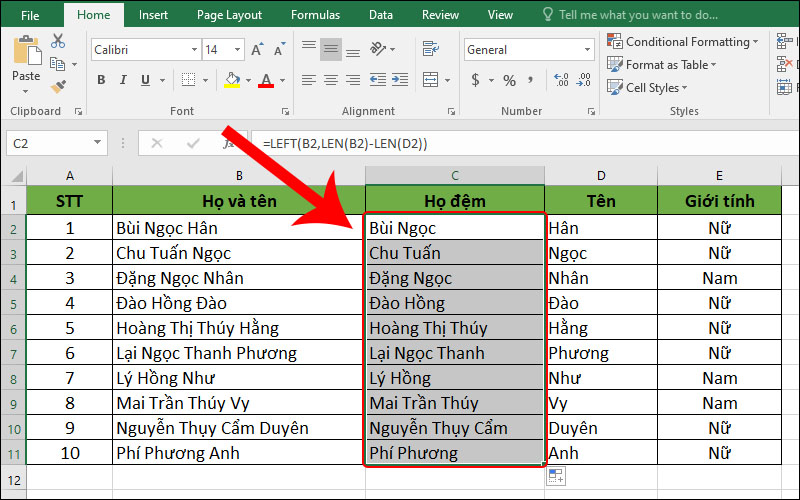Open font color dropdown arrow
Image resolution: width=800 pixels, height=500 pixels.
tap(282, 80)
